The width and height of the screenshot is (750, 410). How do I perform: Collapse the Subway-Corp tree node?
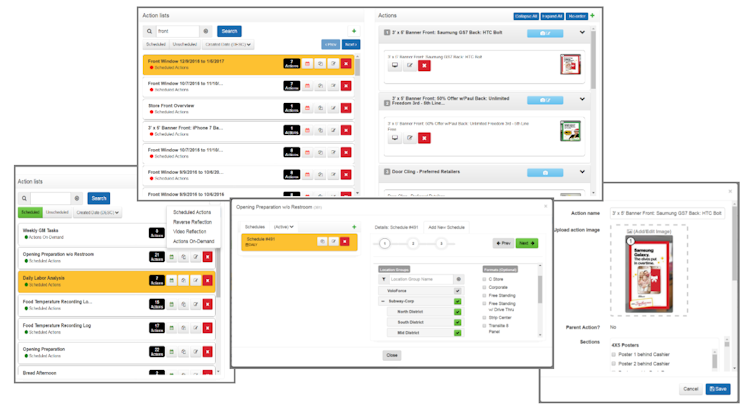[383, 301]
